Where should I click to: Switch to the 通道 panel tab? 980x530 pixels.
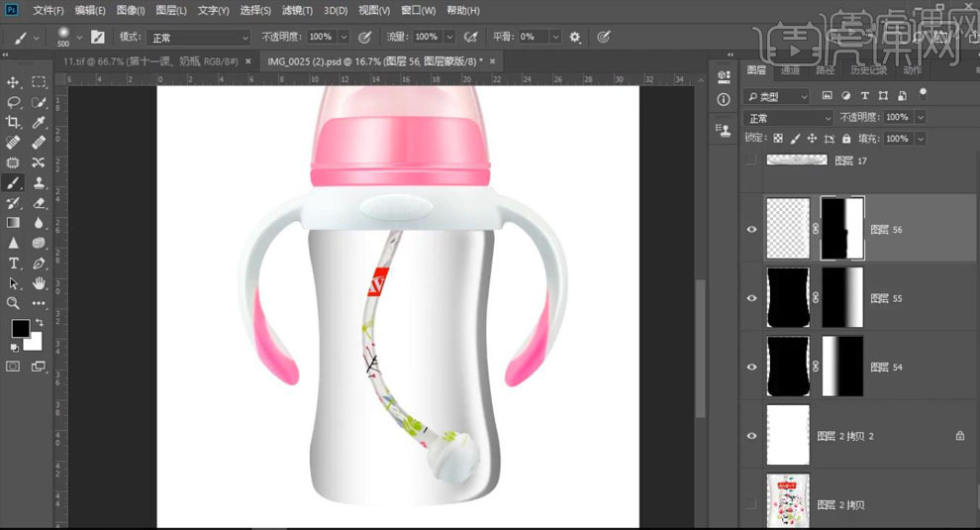click(789, 70)
